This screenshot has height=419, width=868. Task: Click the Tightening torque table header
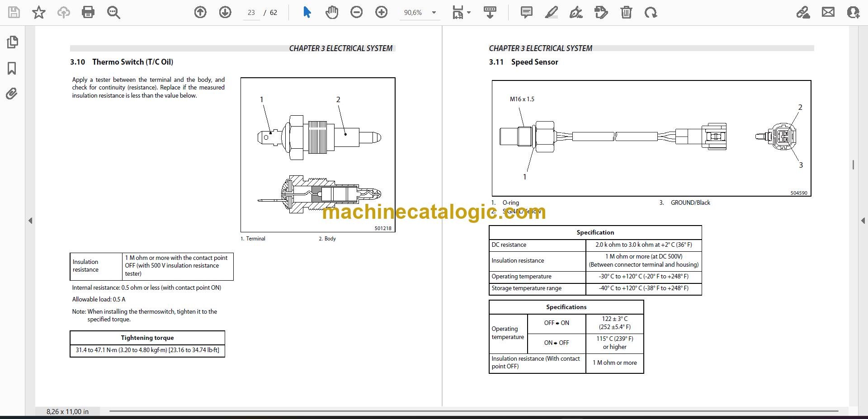pos(147,338)
